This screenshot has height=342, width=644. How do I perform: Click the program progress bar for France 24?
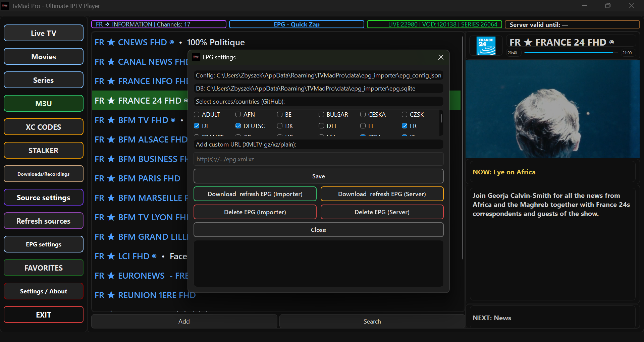click(571, 53)
